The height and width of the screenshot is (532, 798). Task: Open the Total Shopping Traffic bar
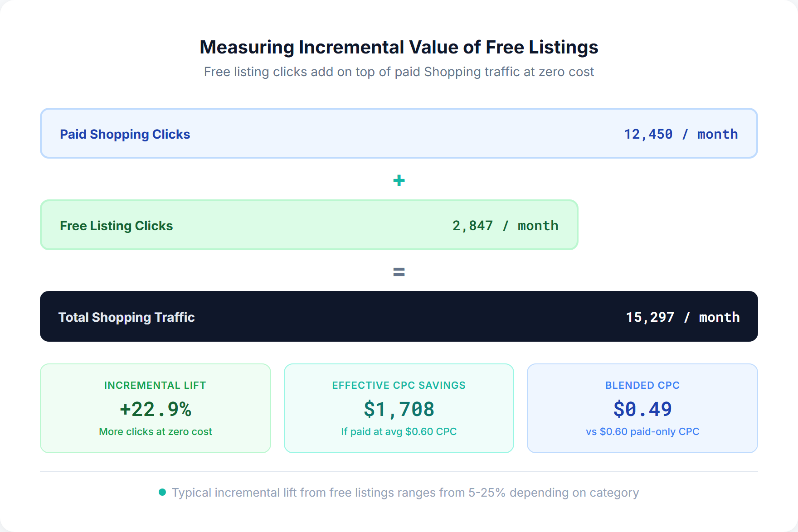point(399,316)
